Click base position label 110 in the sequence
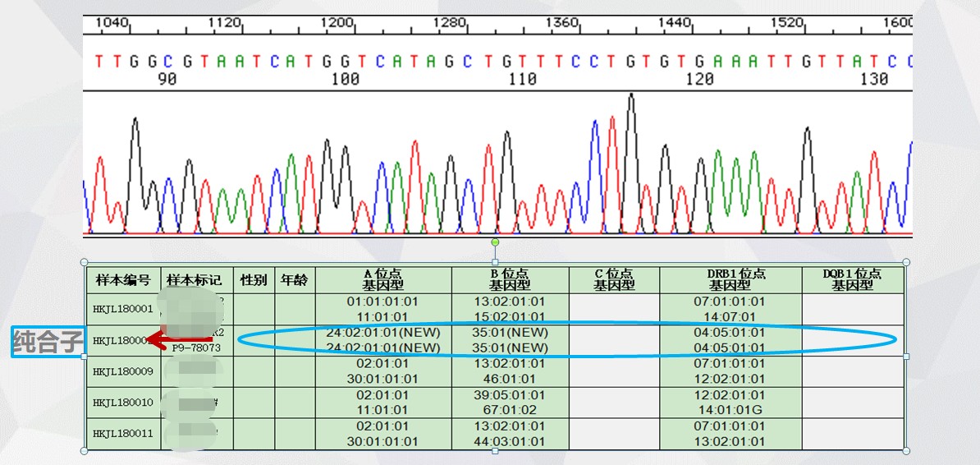This screenshot has height=465, width=980. click(x=522, y=79)
